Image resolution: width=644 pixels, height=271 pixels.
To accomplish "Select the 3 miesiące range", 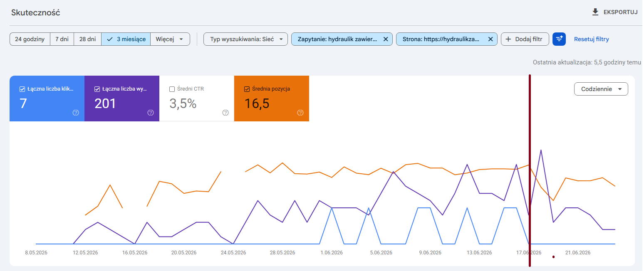I will pos(126,39).
